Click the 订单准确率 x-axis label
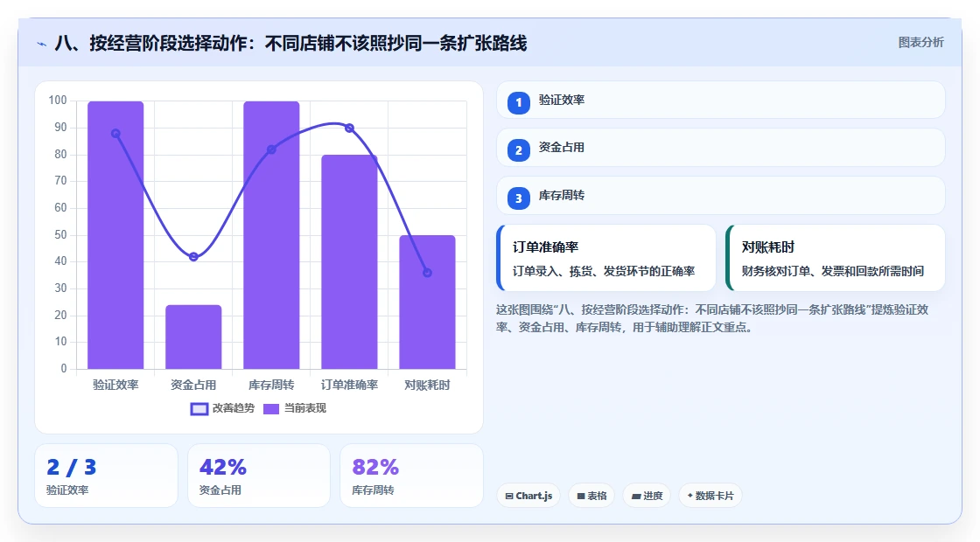 point(349,386)
